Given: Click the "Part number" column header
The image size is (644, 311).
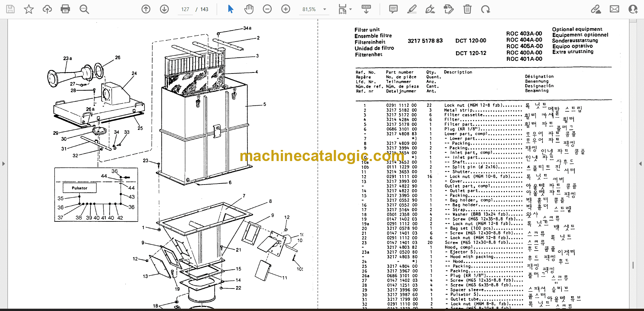Looking at the screenshot, I should (399, 72).
